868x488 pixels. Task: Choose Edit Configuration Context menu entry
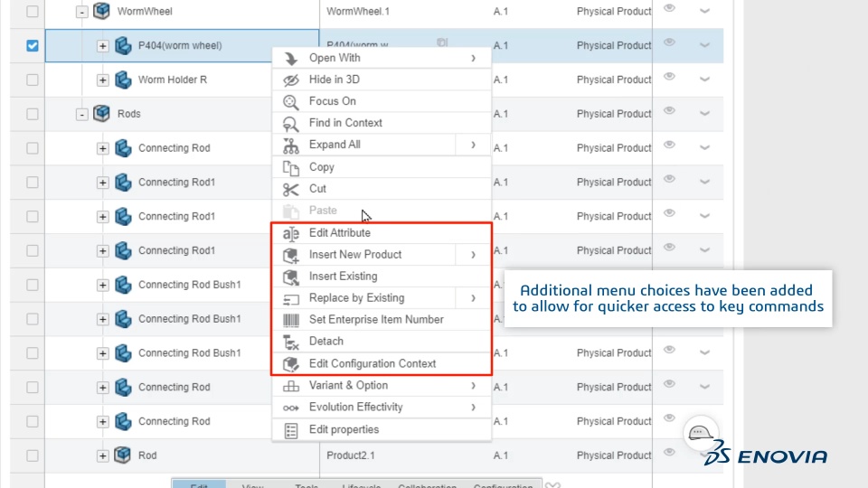[372, 363]
